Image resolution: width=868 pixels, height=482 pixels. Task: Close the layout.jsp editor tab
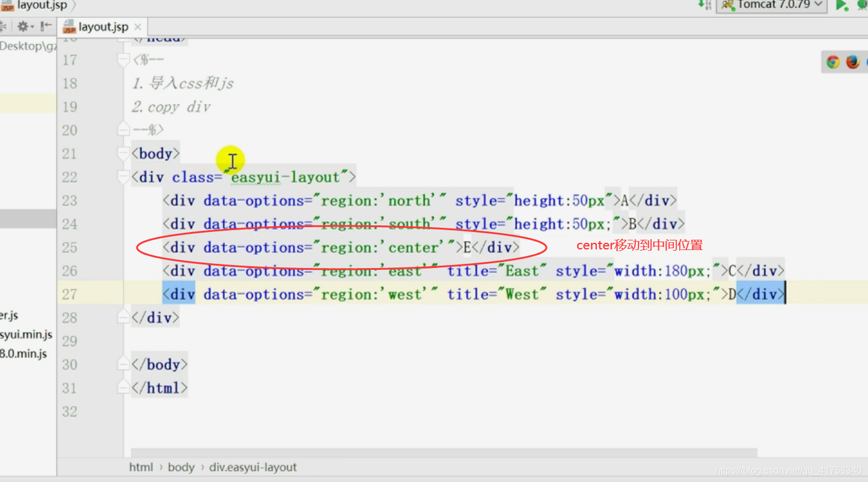pos(138,27)
